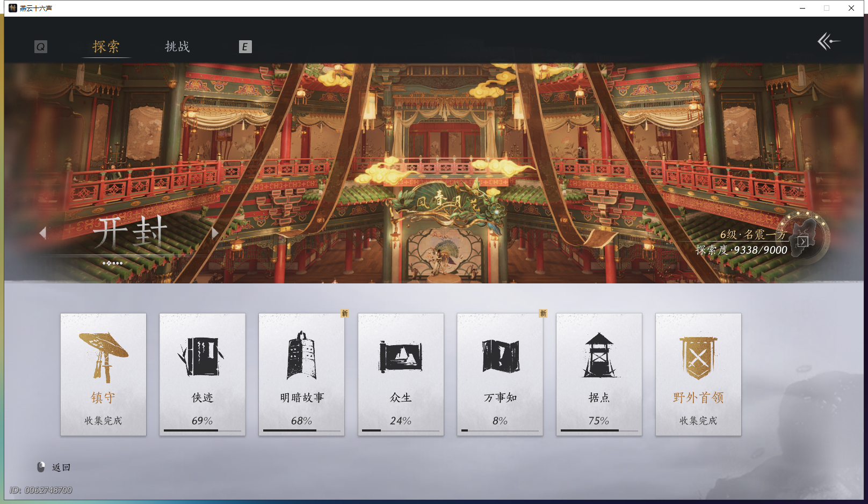
Task: Click the left arrow to previous region
Action: click(x=44, y=233)
